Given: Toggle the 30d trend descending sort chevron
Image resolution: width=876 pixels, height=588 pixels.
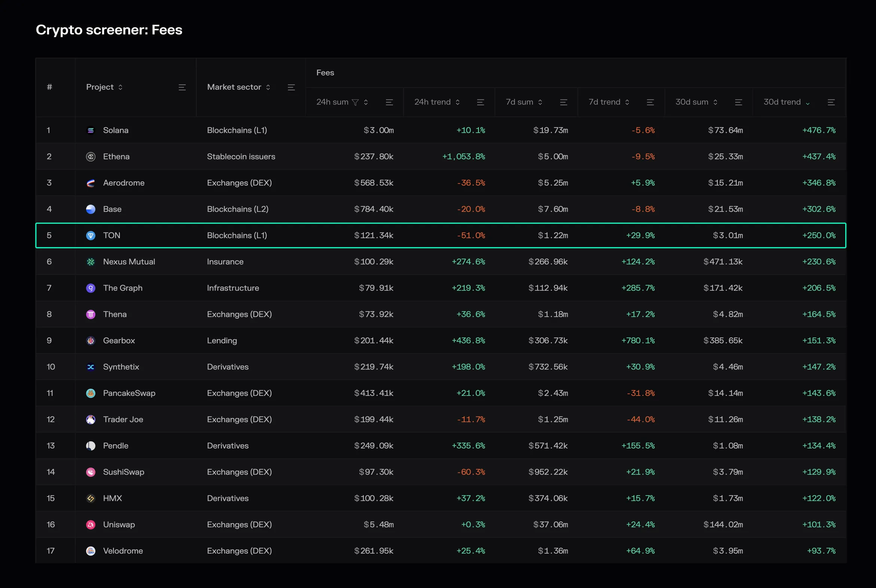Looking at the screenshot, I should 808,103.
